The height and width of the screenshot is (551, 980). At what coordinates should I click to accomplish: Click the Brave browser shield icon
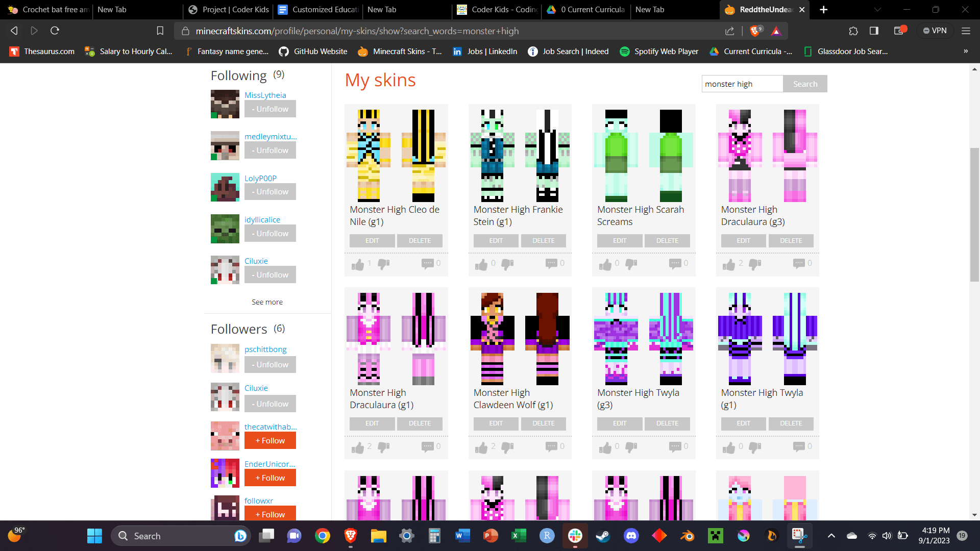(x=755, y=30)
